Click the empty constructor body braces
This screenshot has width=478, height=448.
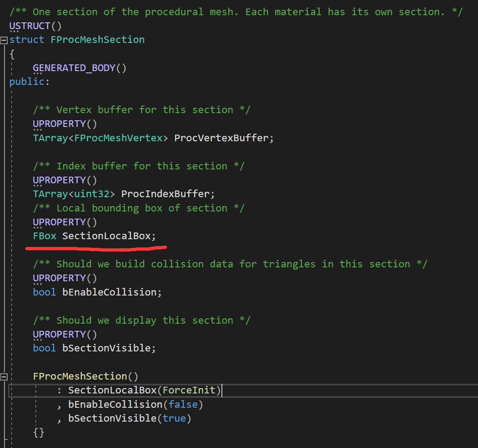[39, 432]
